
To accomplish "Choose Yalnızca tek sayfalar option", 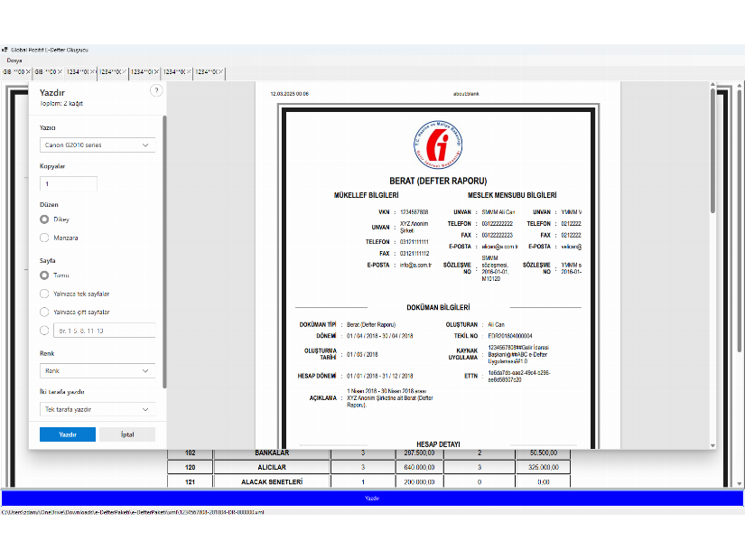I will point(43,293).
